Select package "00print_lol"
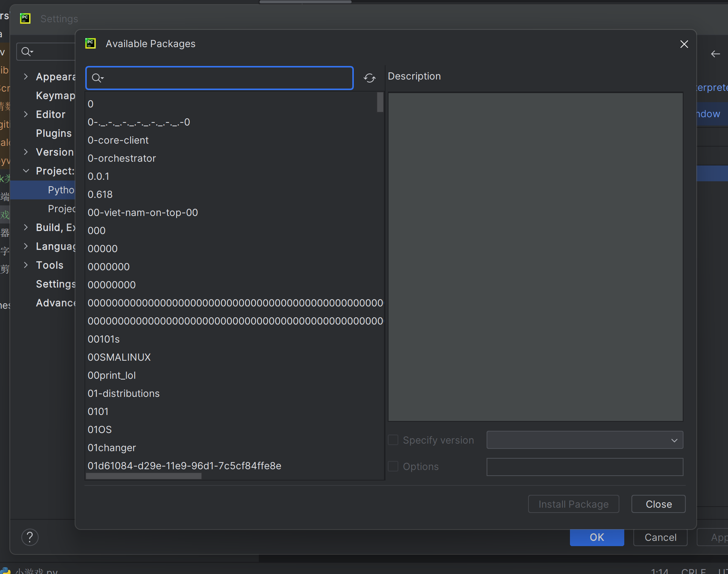This screenshot has height=574, width=728. 235,375
